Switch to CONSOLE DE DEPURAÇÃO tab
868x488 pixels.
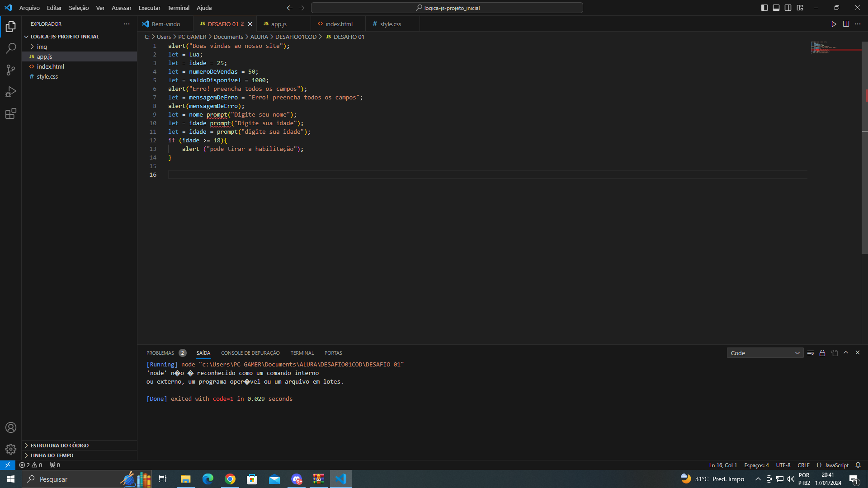coord(250,353)
